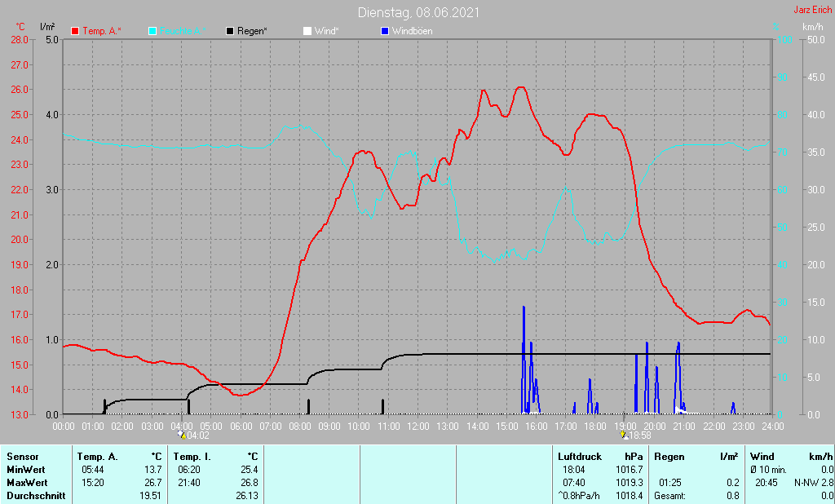Click the red 'Jarz Erich' name

click(x=812, y=10)
